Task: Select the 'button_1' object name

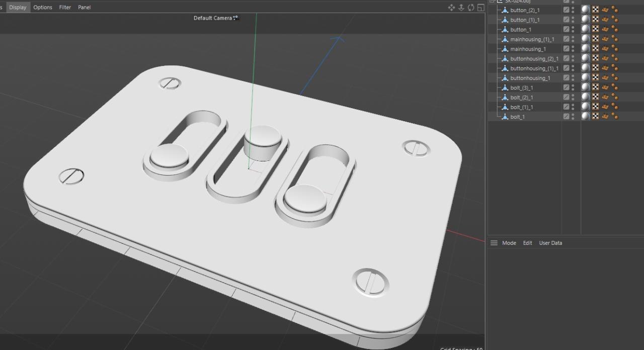Action: point(521,30)
